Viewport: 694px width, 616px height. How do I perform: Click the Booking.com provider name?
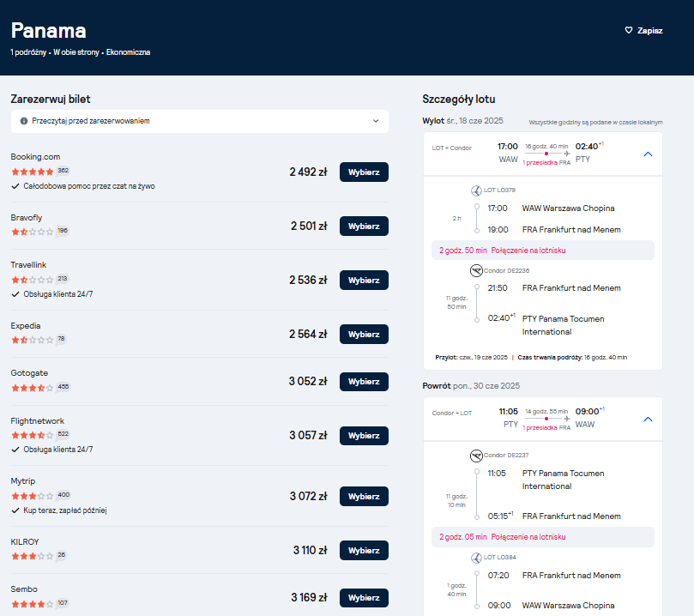(x=35, y=157)
